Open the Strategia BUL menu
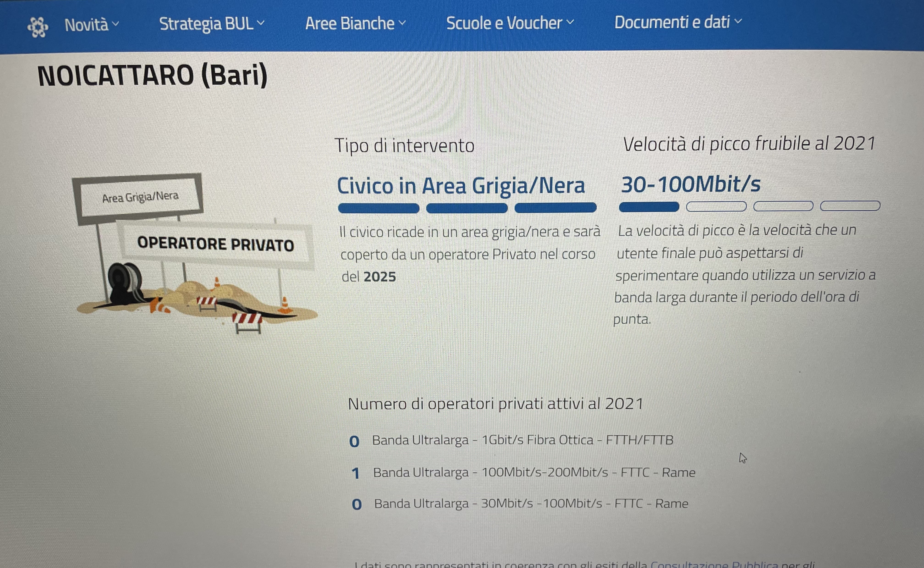 pyautogui.click(x=212, y=24)
